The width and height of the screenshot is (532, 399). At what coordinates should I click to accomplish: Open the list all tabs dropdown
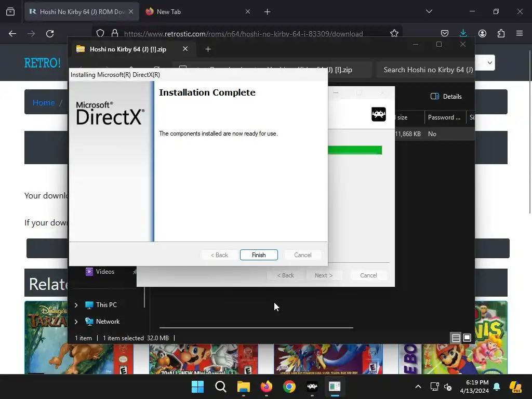[429, 11]
